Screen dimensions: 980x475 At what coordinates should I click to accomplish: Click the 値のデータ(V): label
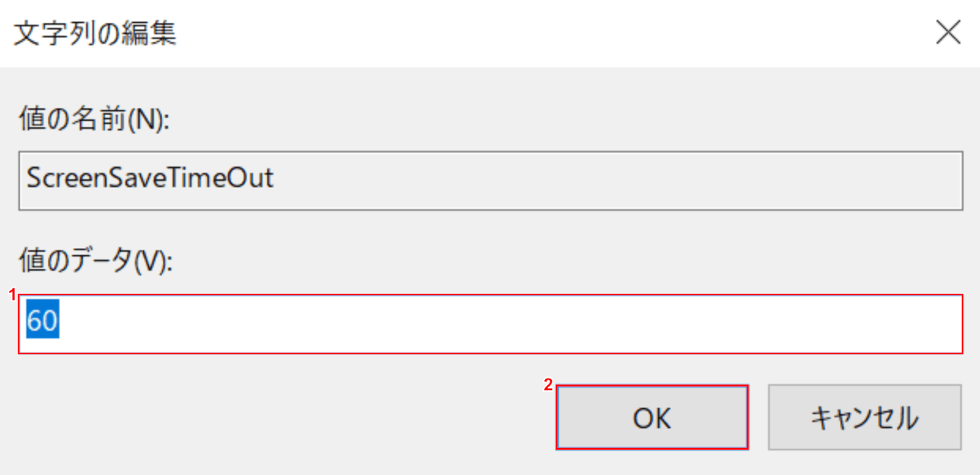point(96,263)
